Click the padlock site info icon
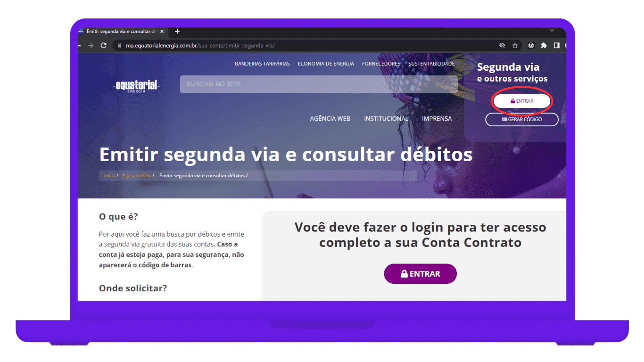Image resolution: width=644 pixels, height=362 pixels. 119,46
